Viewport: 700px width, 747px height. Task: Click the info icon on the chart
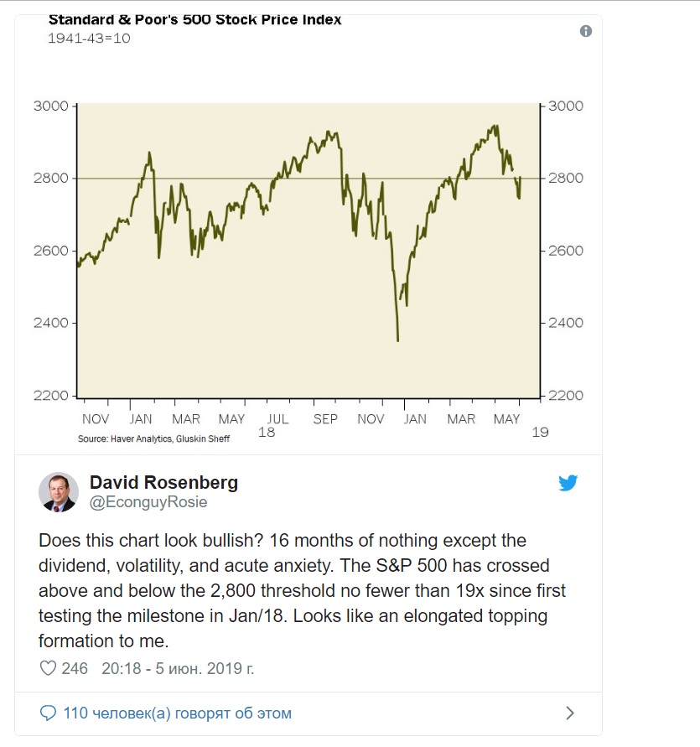pos(586,32)
